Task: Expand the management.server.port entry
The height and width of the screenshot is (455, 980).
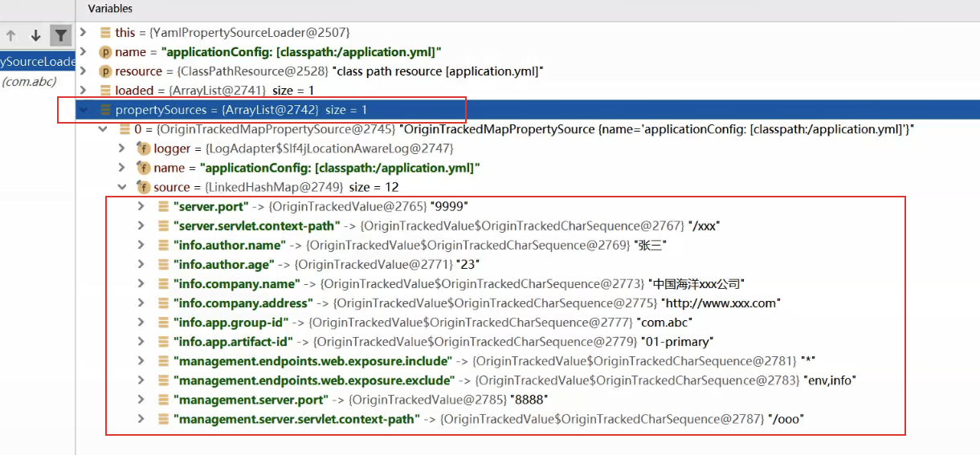Action: [141, 399]
